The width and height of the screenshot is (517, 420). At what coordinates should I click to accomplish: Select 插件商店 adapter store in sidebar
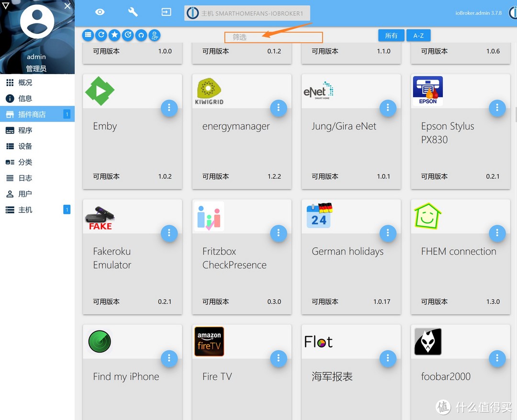tap(37, 114)
